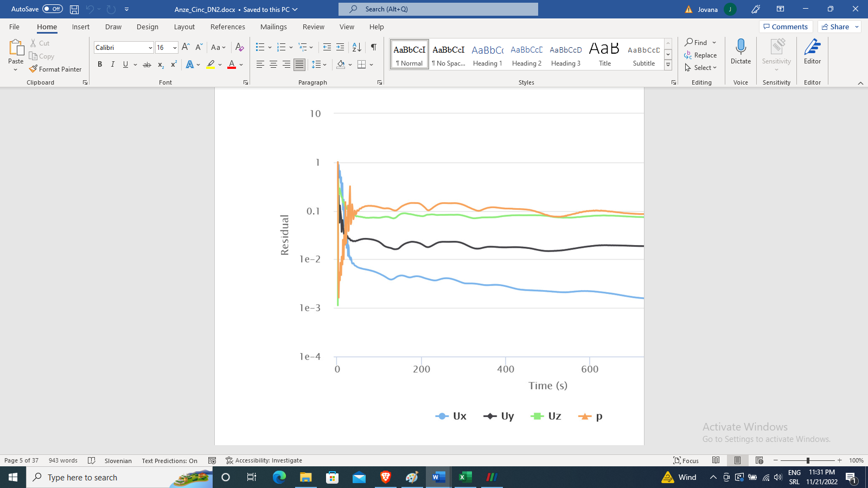Click the Comments button
The image size is (868, 488).
(x=785, y=27)
